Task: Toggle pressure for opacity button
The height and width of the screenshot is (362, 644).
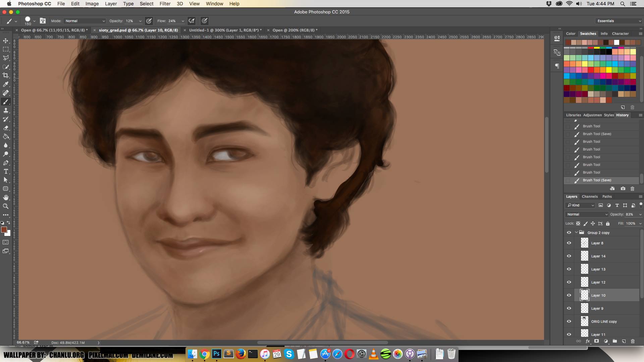Action: coord(149,21)
